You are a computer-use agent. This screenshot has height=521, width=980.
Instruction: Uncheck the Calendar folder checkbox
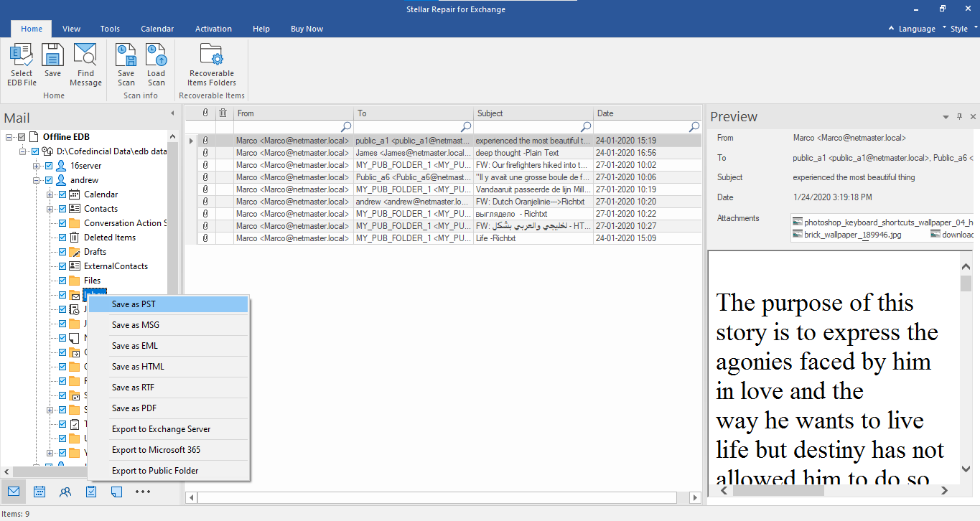(62, 194)
